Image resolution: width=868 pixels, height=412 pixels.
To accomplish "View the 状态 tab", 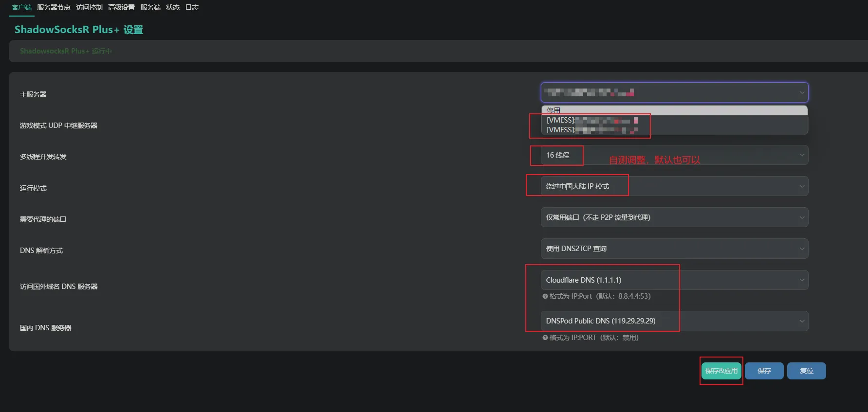I will tap(173, 7).
